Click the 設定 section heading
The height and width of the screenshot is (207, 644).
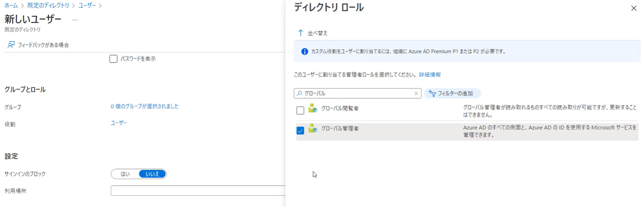[11, 157]
